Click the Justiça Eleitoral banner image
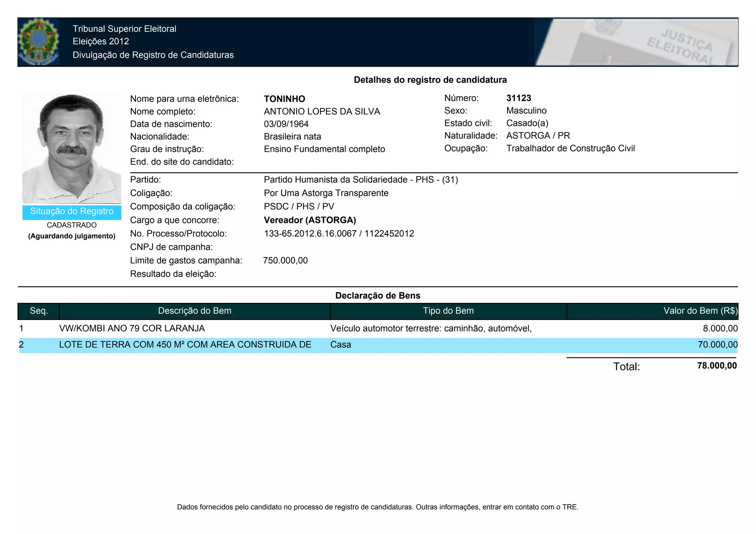 pyautogui.click(x=636, y=42)
